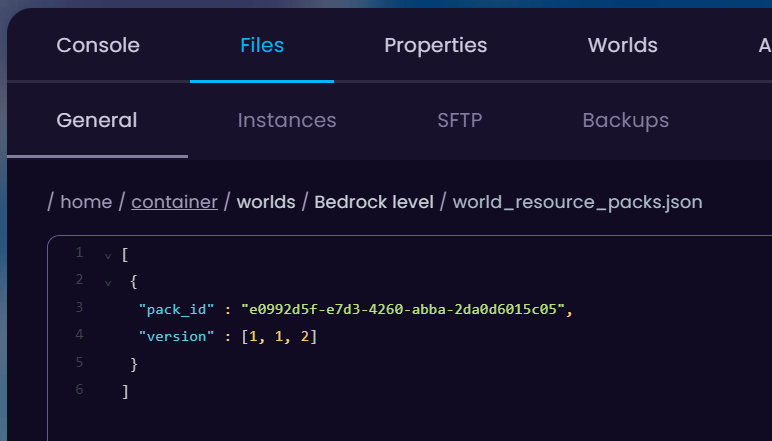Switch to the Properties tab
This screenshot has height=441, width=772.
coord(436,45)
